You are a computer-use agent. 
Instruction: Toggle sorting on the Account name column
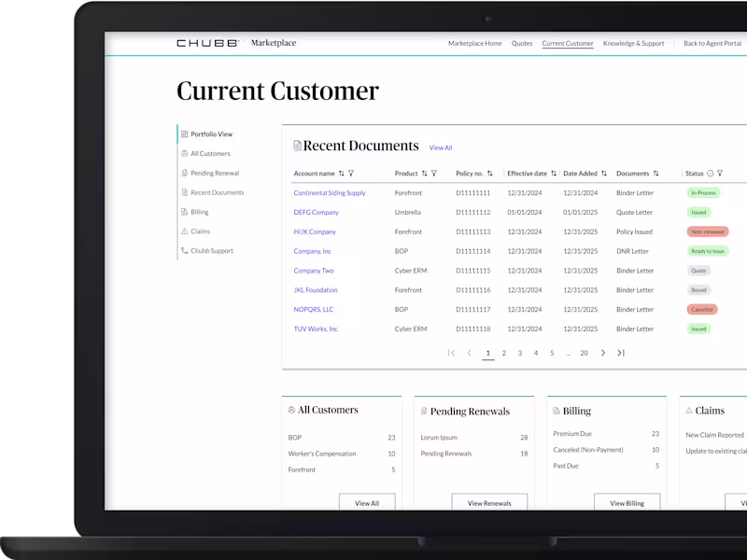(x=340, y=174)
